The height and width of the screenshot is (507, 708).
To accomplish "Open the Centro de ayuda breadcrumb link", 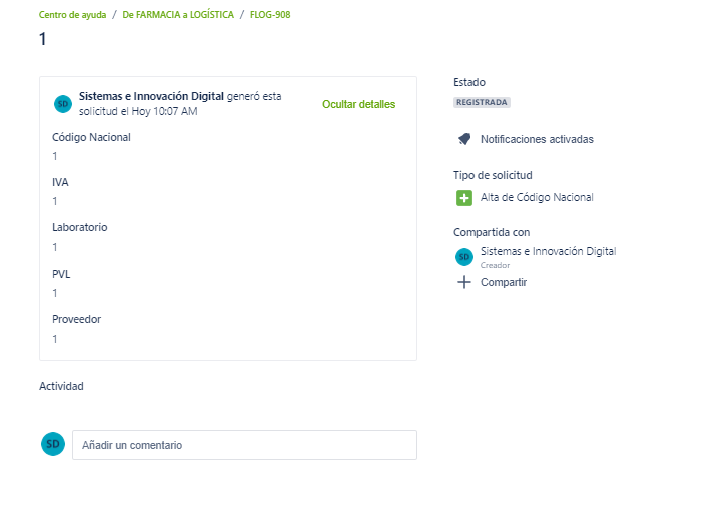I will 72,15.
